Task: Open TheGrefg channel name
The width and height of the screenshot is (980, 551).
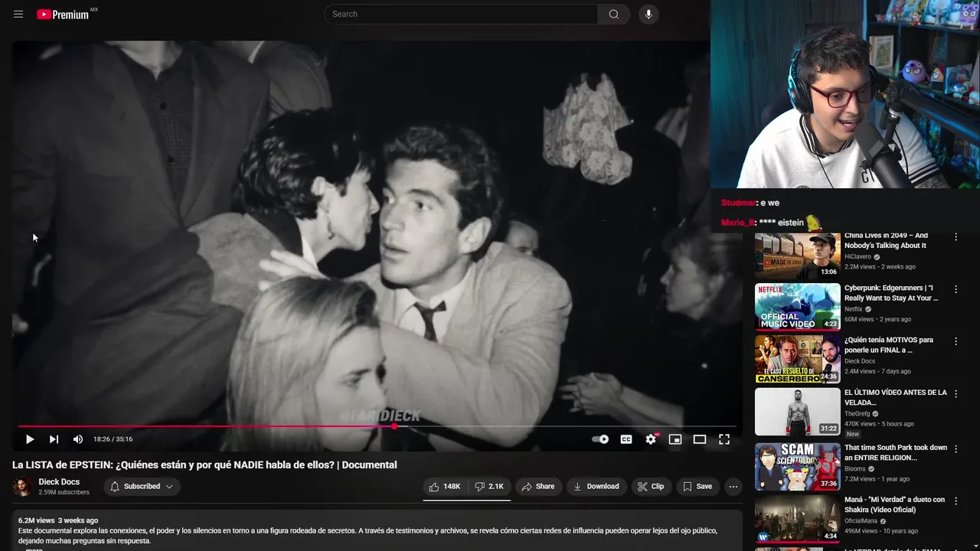Action: [x=857, y=413]
